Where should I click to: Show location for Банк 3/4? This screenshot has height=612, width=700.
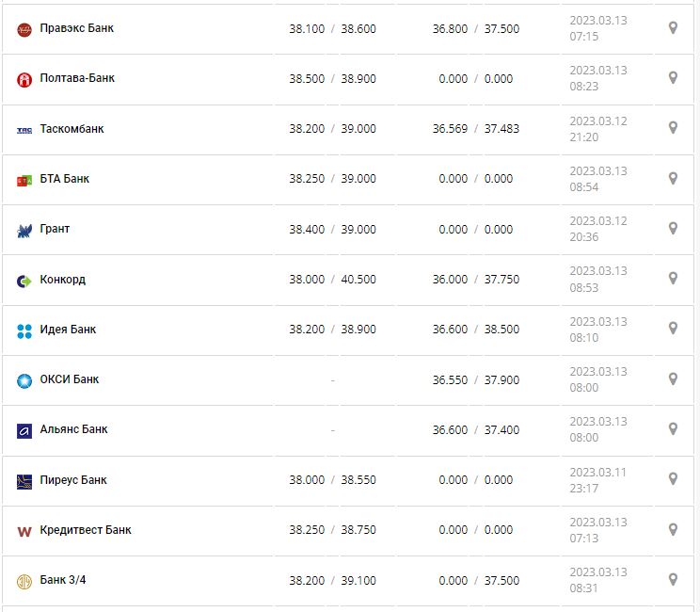673,579
